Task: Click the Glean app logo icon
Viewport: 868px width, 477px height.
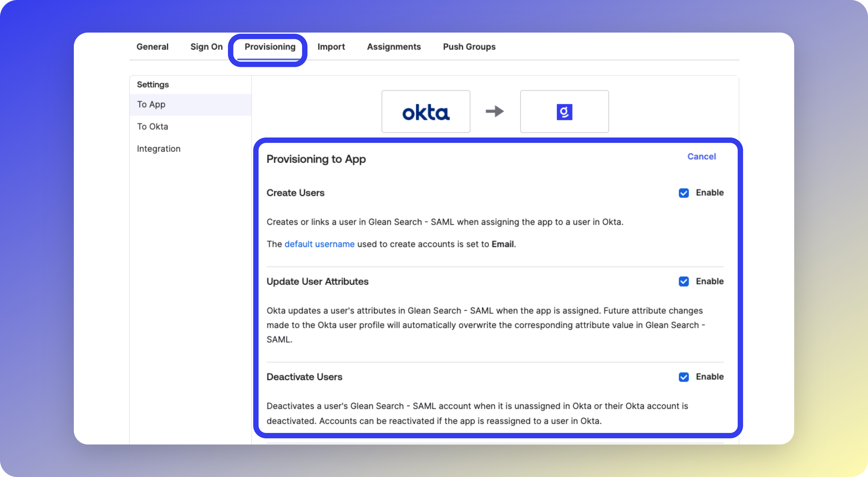Action: click(x=564, y=112)
